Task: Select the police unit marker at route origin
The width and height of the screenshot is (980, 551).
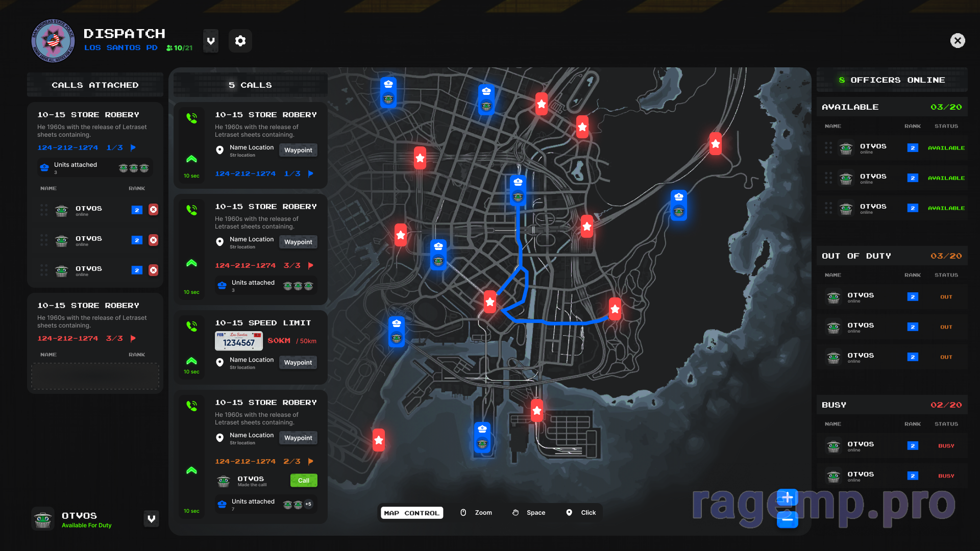Action: point(518,189)
